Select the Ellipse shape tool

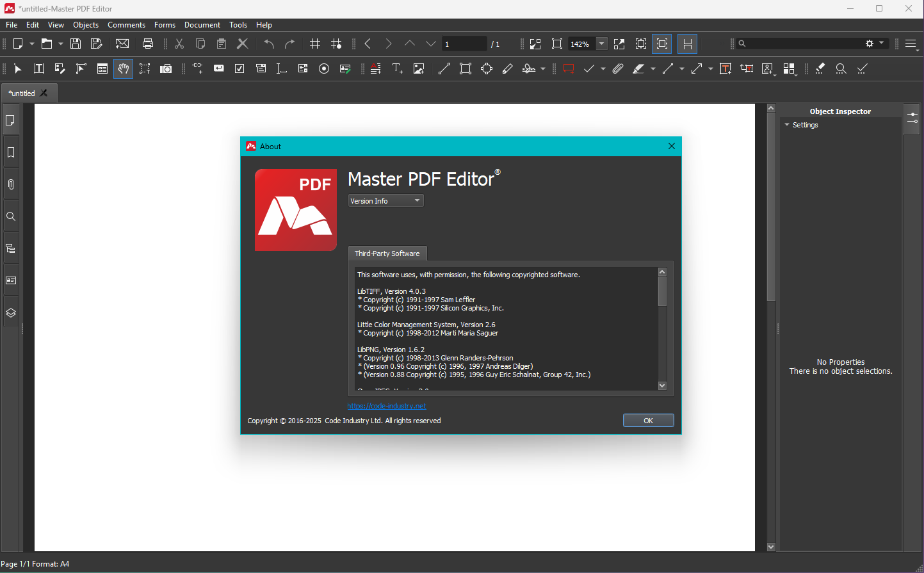487,69
